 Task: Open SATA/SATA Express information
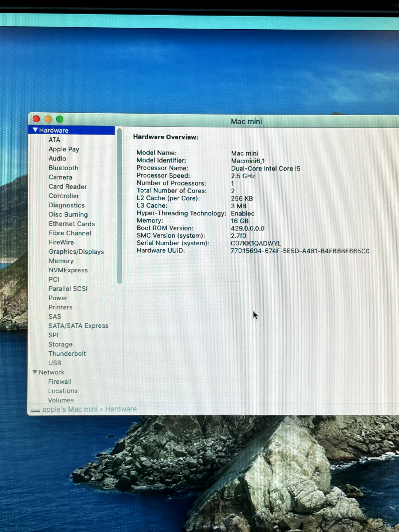coord(78,326)
